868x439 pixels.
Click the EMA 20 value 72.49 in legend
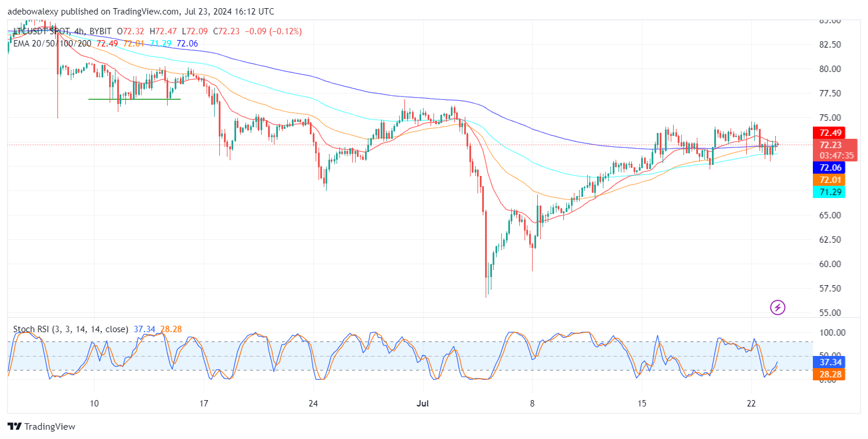107,43
